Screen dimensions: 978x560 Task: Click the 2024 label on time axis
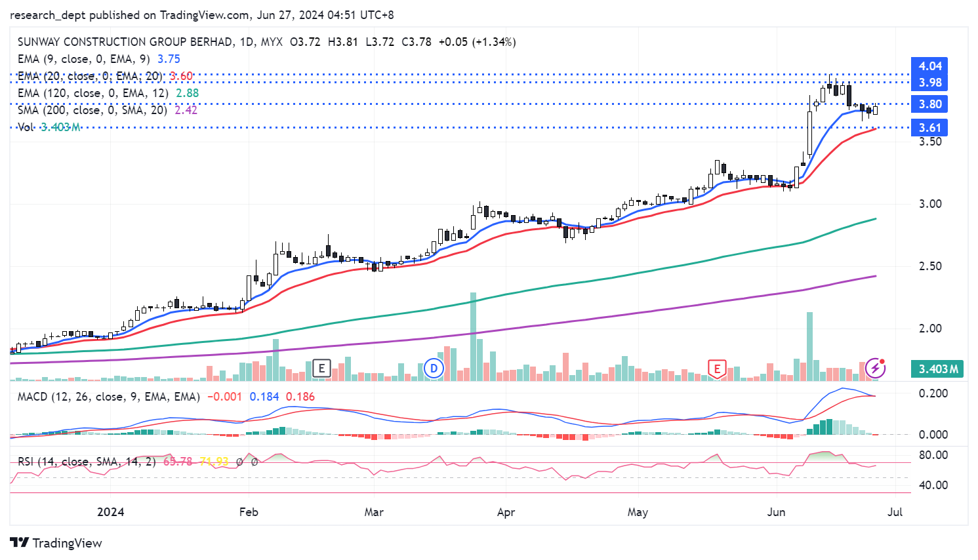[110, 512]
